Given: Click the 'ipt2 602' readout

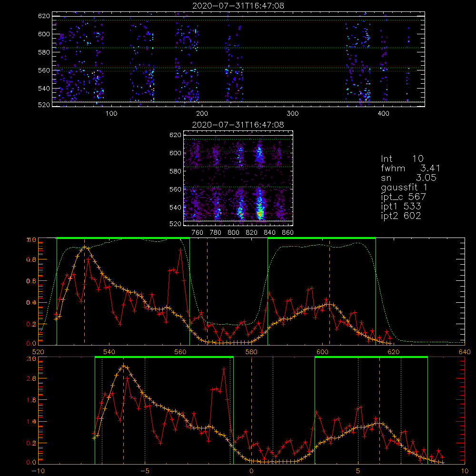Looking at the screenshot, I should 401,216.
